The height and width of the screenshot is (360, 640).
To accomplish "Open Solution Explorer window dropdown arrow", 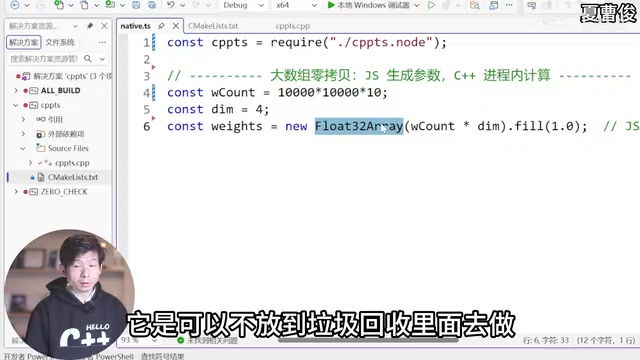I will coord(75,26).
